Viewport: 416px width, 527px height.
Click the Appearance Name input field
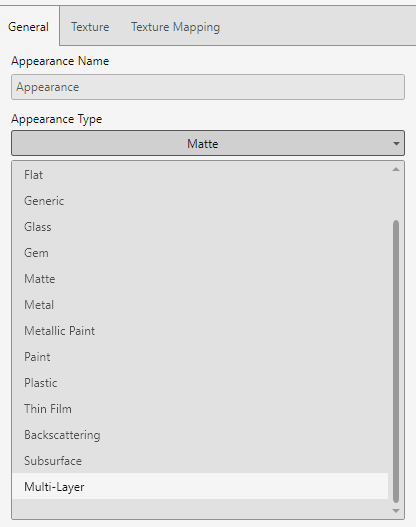(x=208, y=87)
